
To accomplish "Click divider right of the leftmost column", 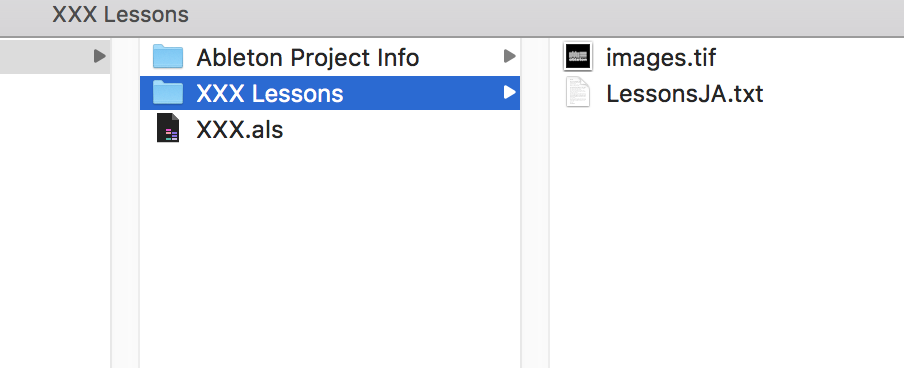I will 125,203.
